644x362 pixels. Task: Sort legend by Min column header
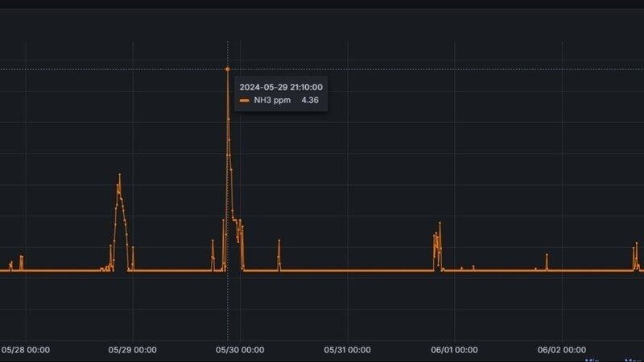pos(593,360)
